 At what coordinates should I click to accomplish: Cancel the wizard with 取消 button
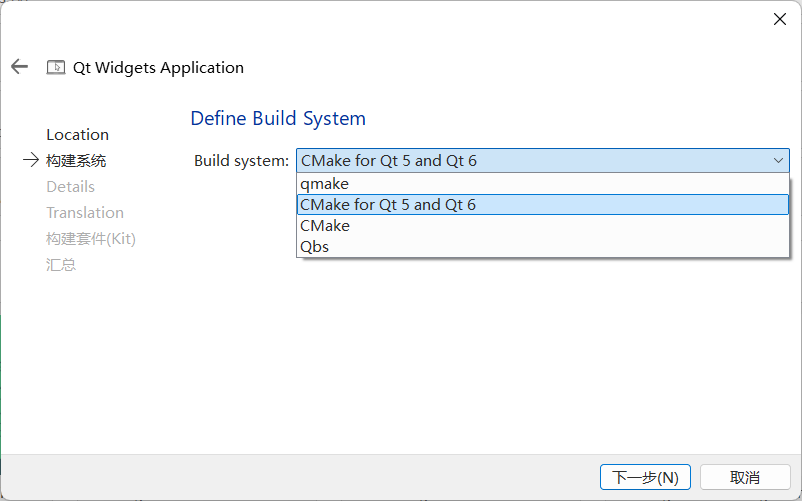coord(745,477)
